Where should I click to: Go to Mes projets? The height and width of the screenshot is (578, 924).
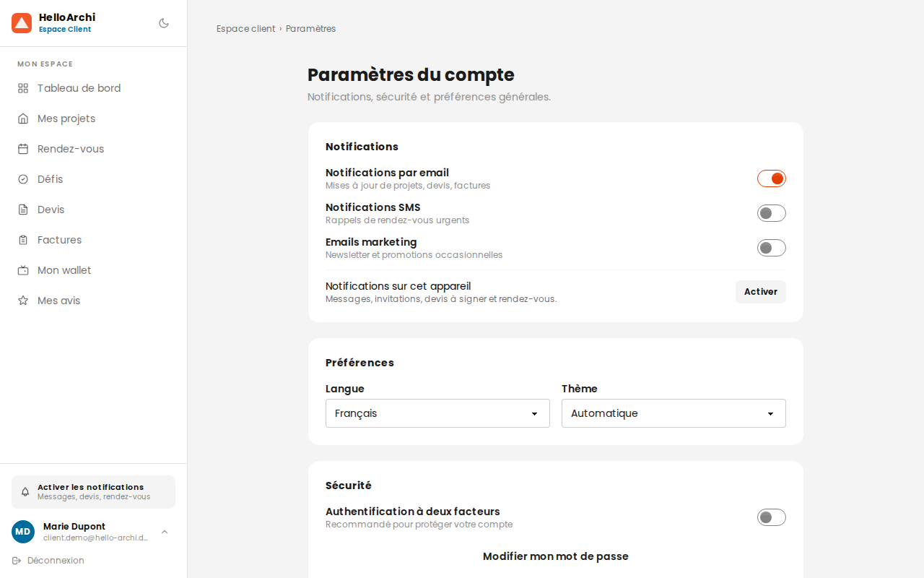[94, 118]
